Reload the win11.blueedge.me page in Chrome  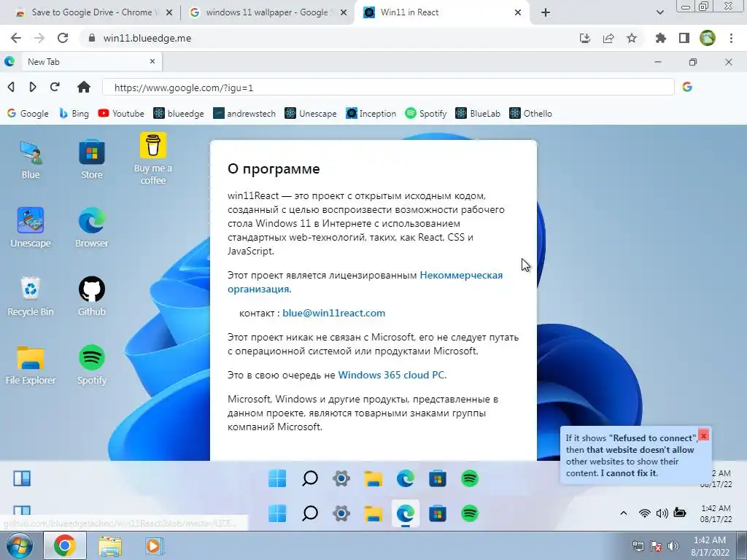click(x=63, y=38)
